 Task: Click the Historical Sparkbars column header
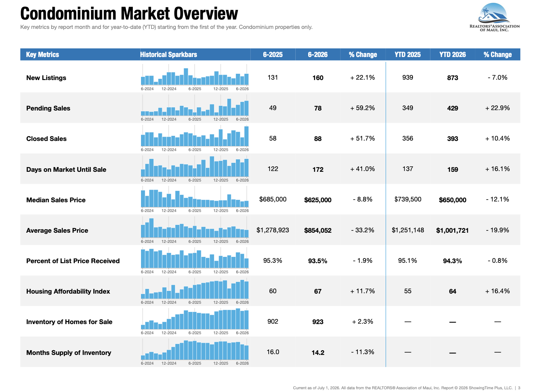(169, 55)
